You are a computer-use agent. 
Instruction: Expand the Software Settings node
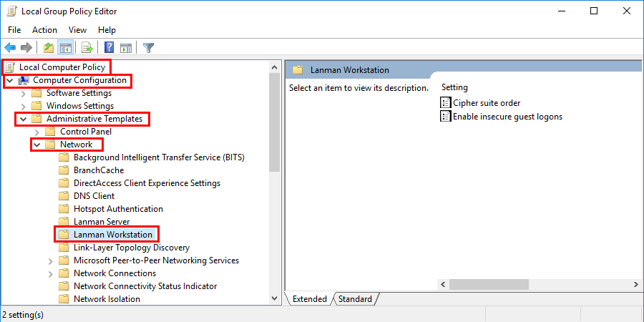(x=24, y=93)
